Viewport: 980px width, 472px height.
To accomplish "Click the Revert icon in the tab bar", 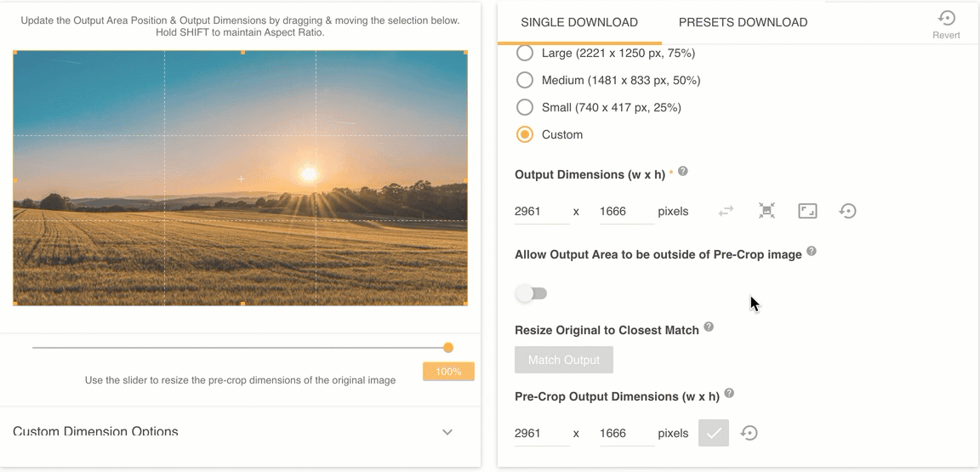I will (946, 18).
